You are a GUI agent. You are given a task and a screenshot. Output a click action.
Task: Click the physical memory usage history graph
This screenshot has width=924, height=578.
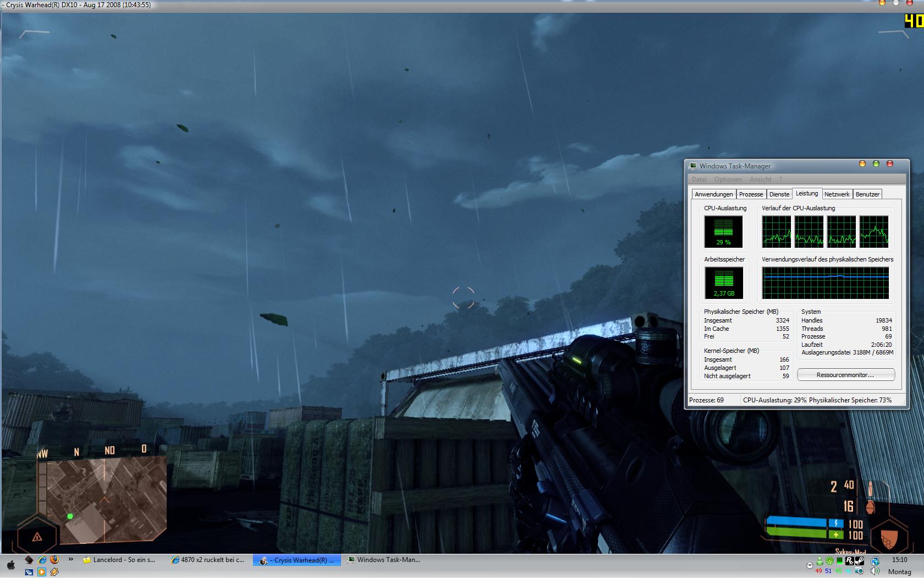(825, 283)
